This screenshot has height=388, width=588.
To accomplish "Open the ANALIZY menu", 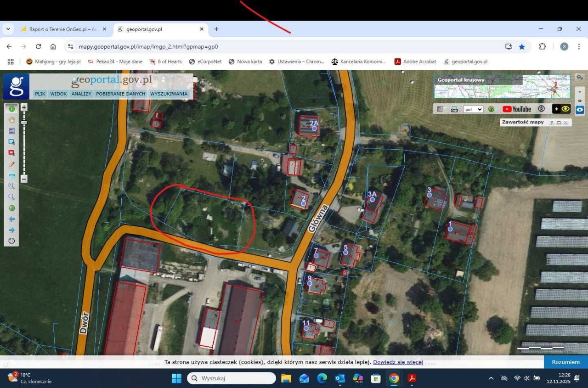I will coord(81,94).
